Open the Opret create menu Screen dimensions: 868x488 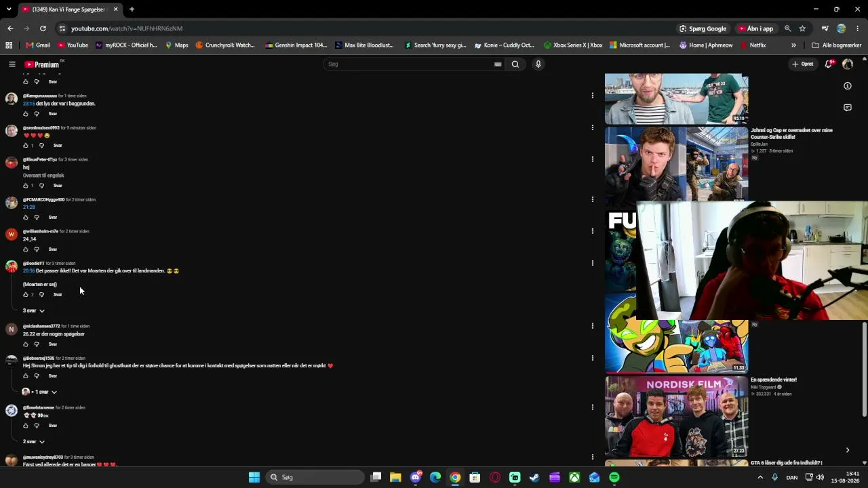tap(802, 64)
